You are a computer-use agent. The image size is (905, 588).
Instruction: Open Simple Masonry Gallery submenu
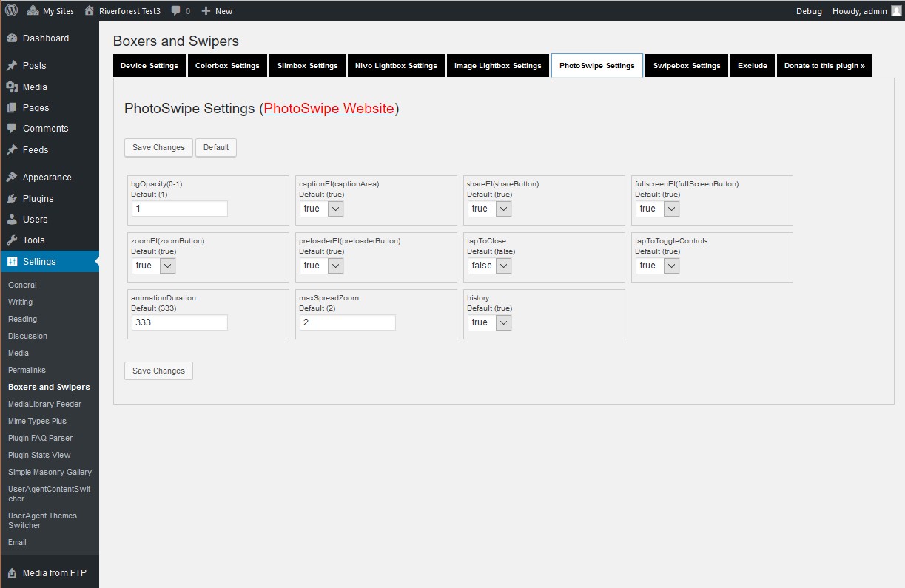click(x=50, y=472)
